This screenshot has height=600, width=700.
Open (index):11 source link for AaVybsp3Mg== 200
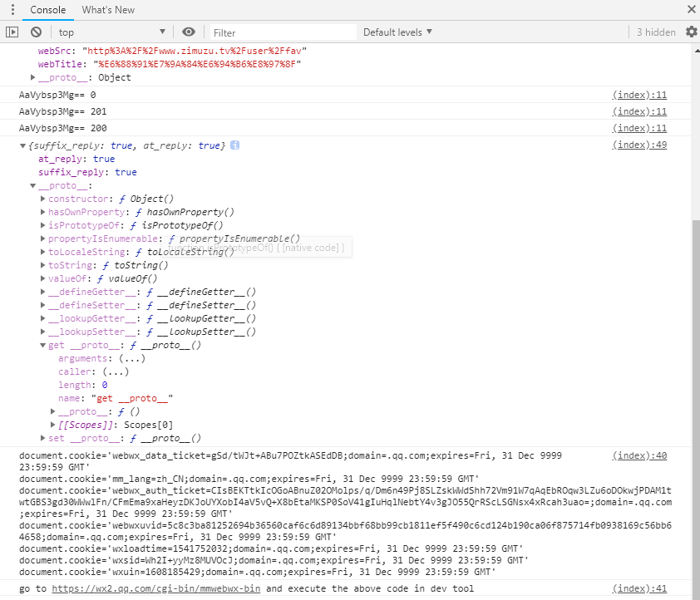[639, 128]
